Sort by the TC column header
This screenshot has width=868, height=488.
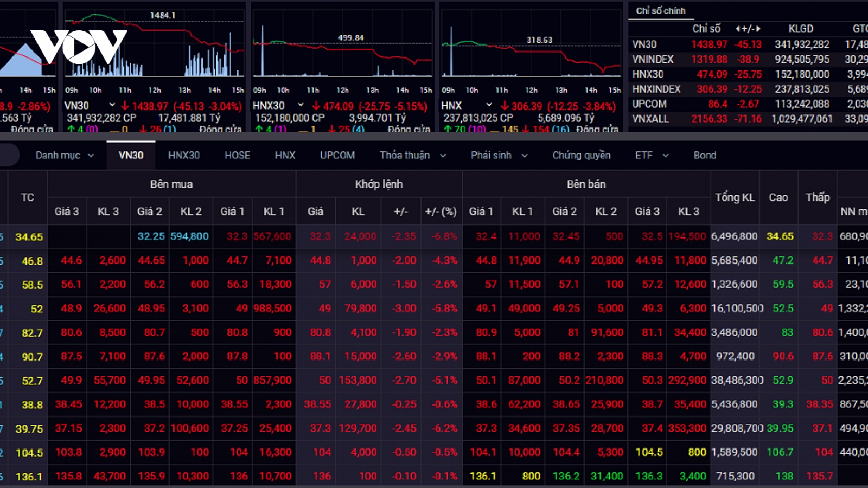pos(28,197)
